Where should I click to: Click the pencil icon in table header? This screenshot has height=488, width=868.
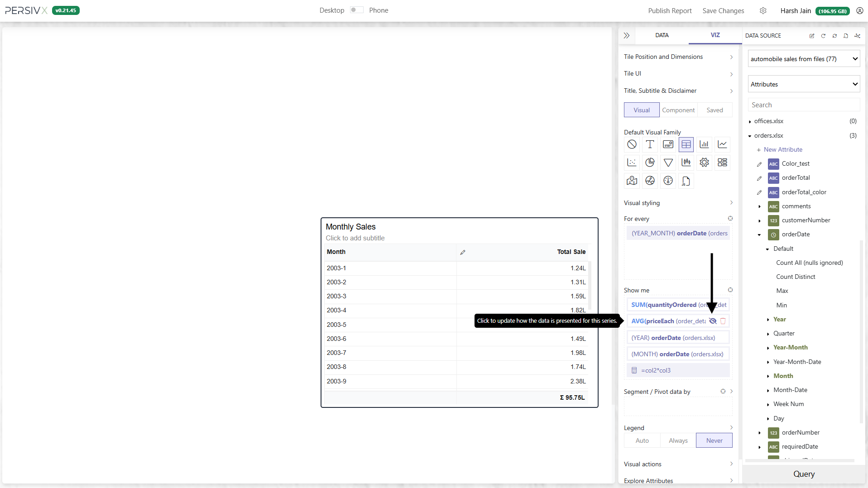click(463, 252)
